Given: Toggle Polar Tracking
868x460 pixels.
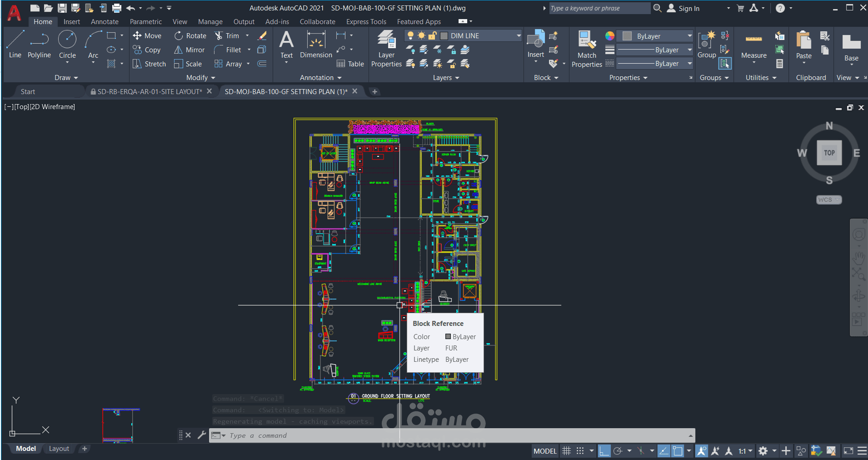Looking at the screenshot, I should point(618,451).
